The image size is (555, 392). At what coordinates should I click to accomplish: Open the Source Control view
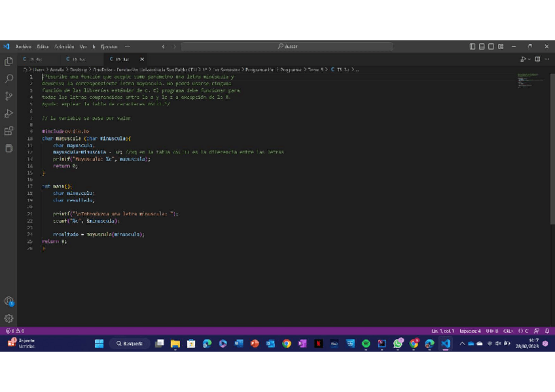click(x=9, y=96)
